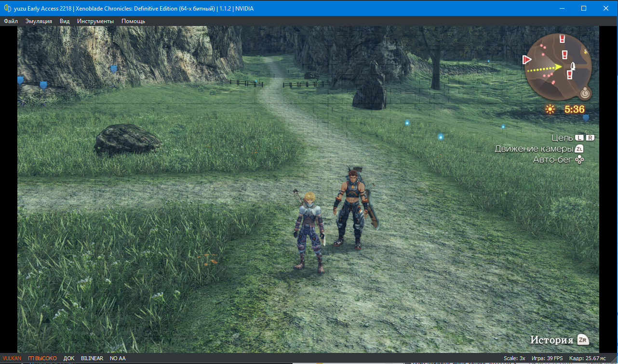618x364 pixels.
Task: Click the red flag marker beside minimap
Action: (527, 60)
